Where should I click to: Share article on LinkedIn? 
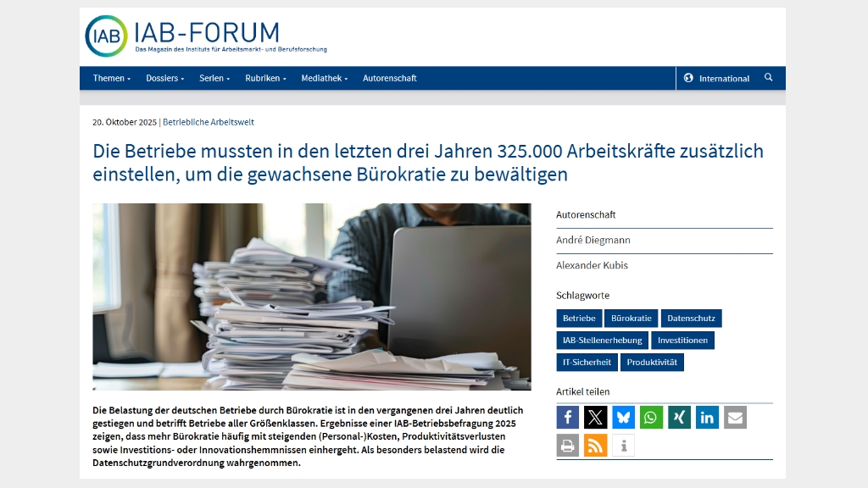[x=707, y=418]
